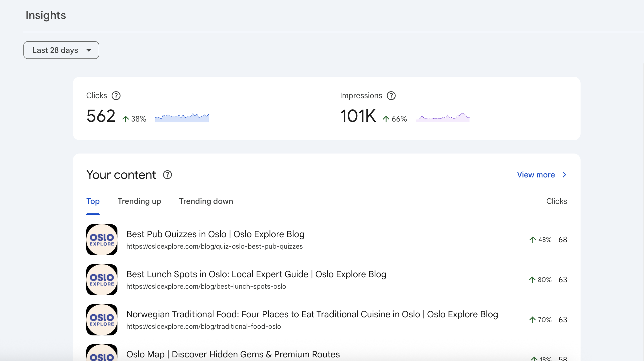Click the Clicks column header in Your content
Image resolution: width=644 pixels, height=361 pixels.
coord(557,201)
